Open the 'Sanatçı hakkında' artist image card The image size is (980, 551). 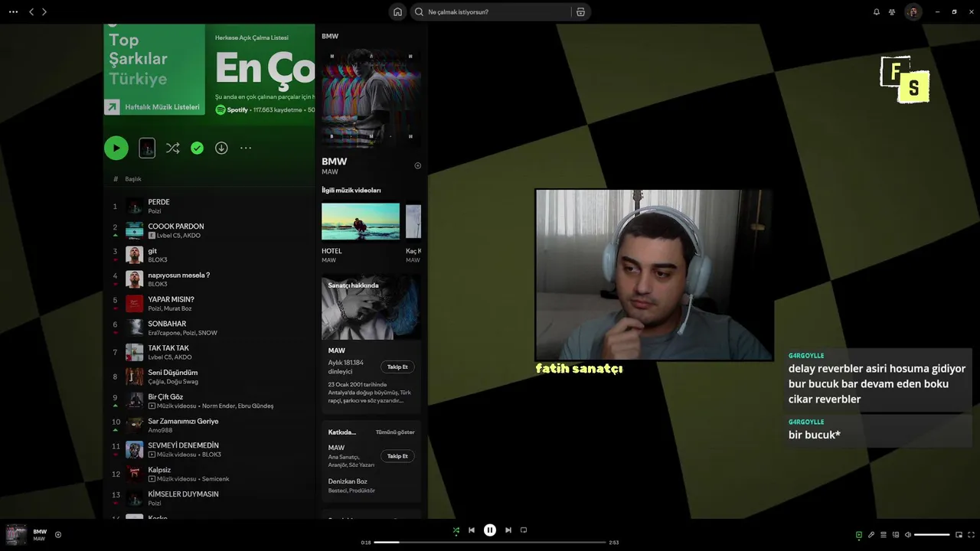pyautogui.click(x=371, y=307)
